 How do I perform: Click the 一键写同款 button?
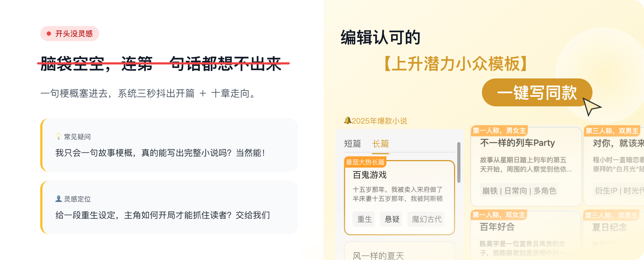coord(537,92)
